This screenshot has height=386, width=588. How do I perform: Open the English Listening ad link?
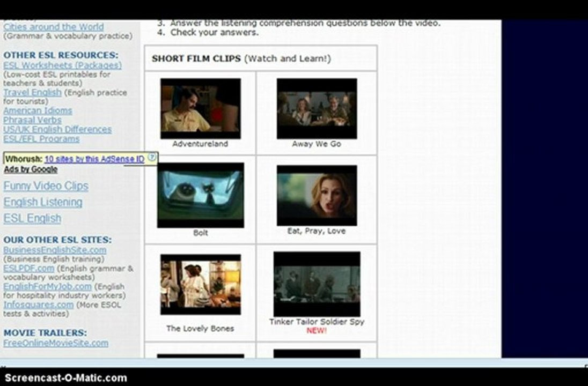[x=43, y=202]
